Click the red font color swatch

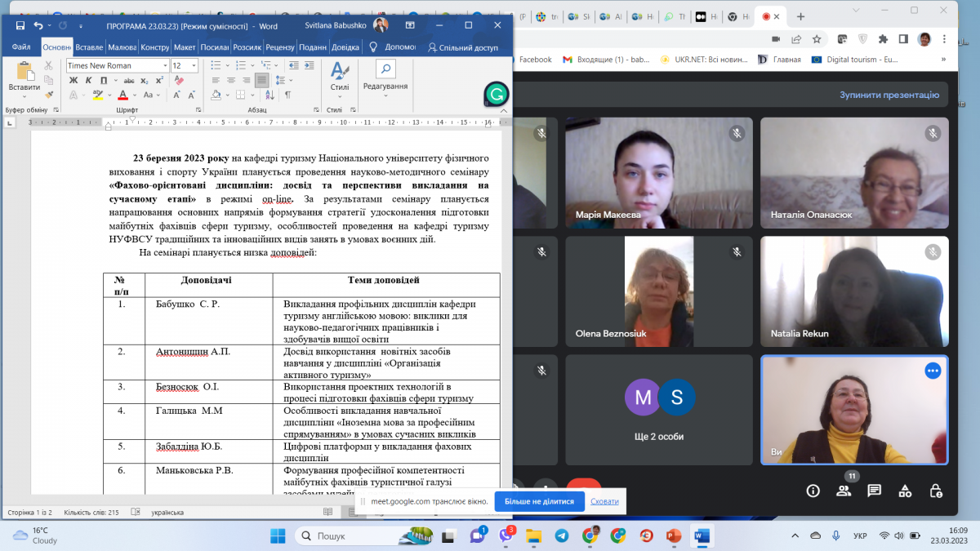(122, 96)
